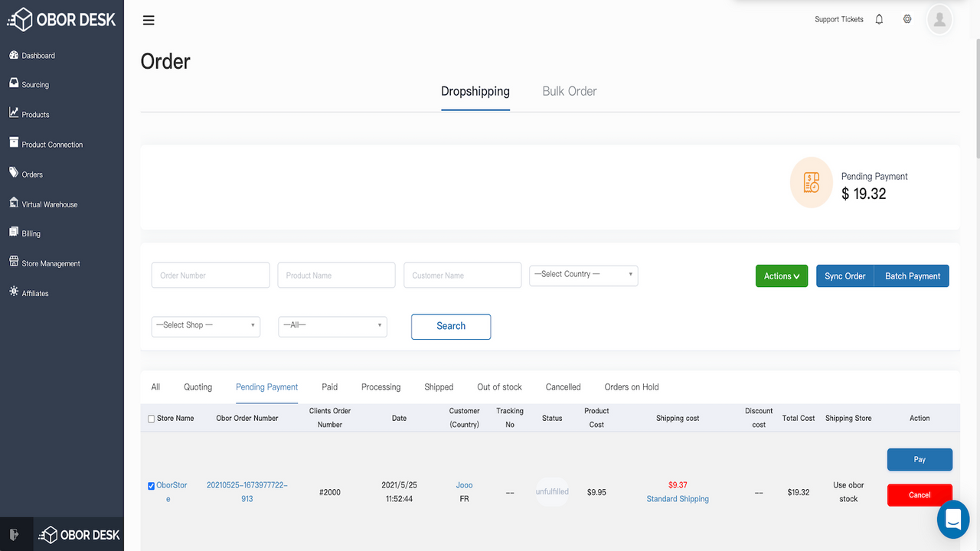Click the Pay button for the order
Screen dimensions: 980x551
pyautogui.click(x=919, y=459)
